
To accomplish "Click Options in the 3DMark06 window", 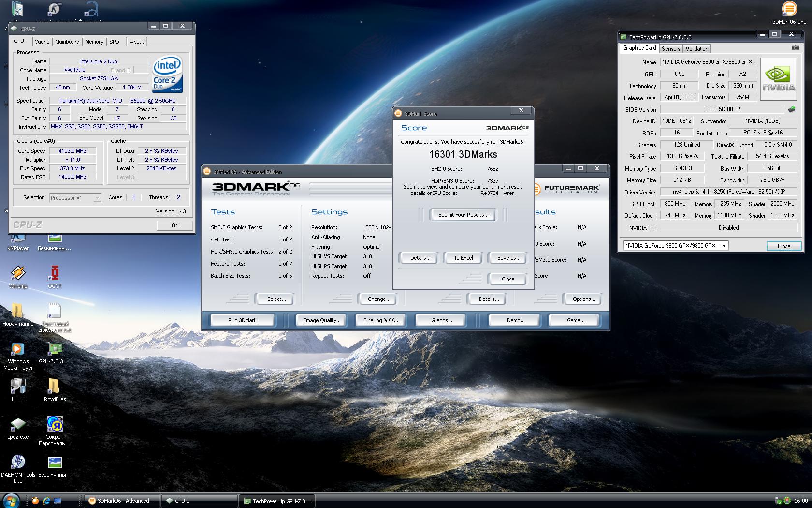I will tap(583, 299).
